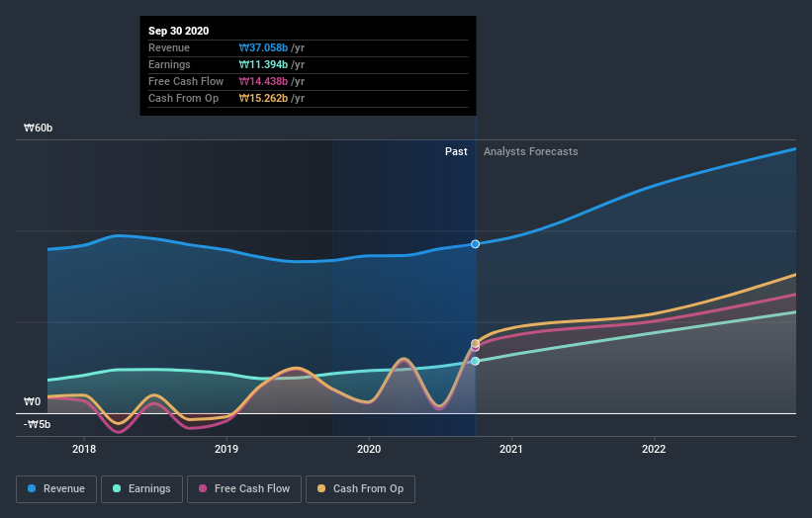Image resolution: width=812 pixels, height=518 pixels.
Task: Toggle the Free Cash Flow legend button
Action: (x=244, y=489)
